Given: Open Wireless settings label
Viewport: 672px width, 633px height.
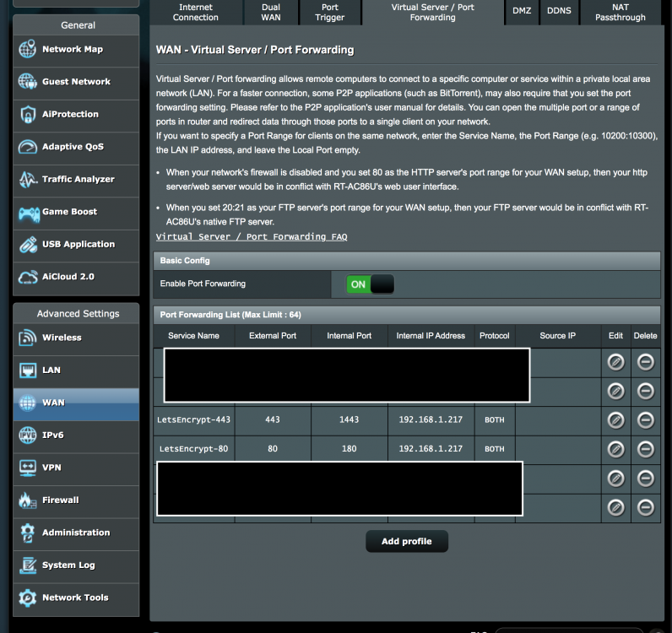Looking at the screenshot, I should [62, 338].
